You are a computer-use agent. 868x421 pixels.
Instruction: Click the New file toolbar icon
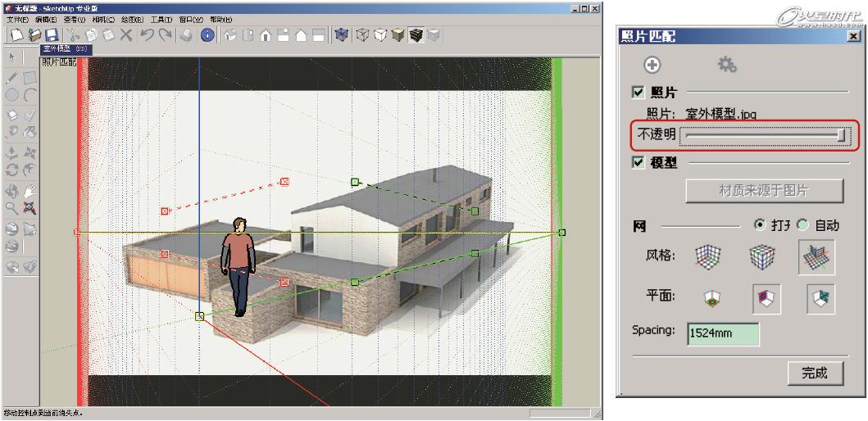click(17, 35)
